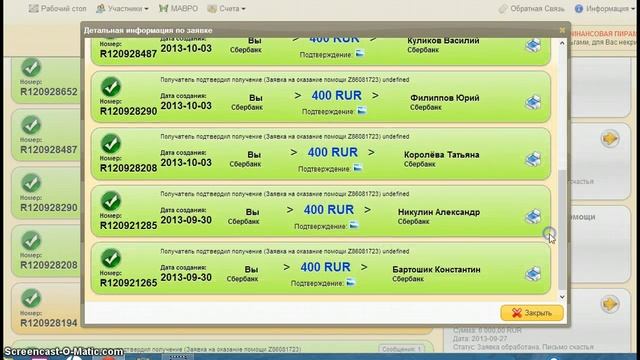Open confirmation image for order R120921285
640x360 pixels.
[354, 225]
